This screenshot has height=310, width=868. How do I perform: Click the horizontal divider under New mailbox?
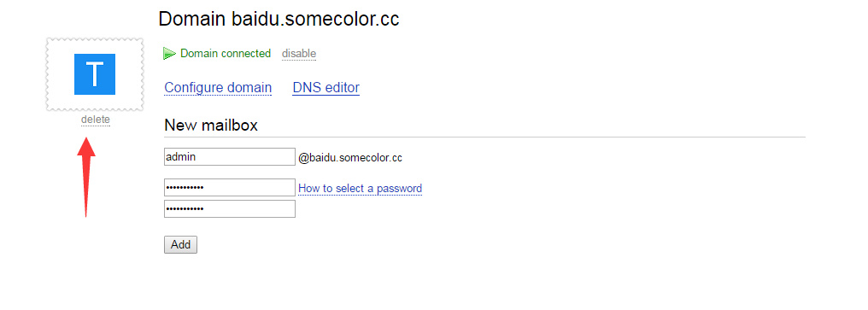point(485,137)
